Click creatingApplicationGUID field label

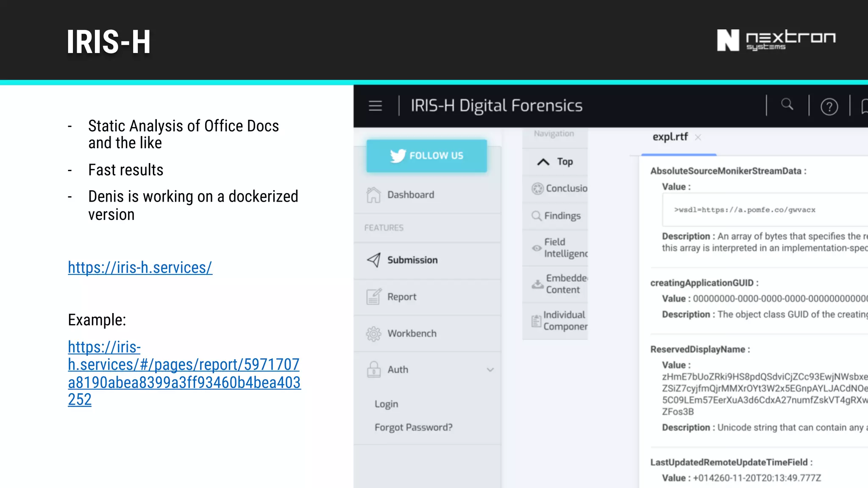tap(704, 283)
